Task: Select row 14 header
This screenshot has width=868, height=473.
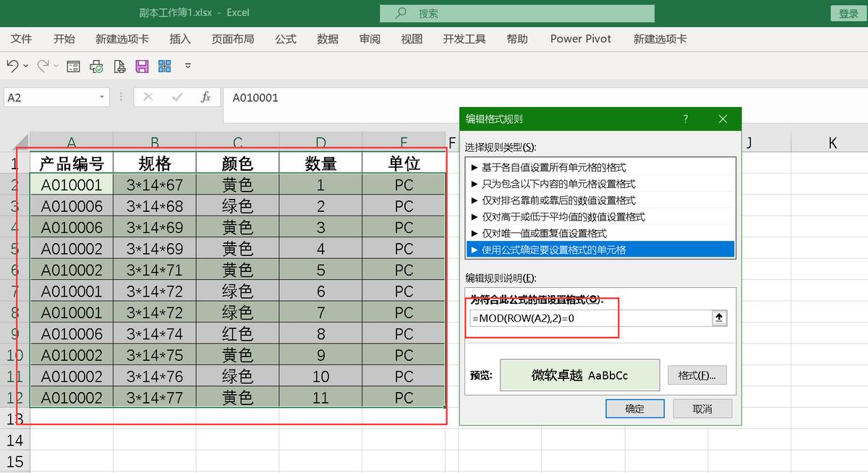Action: pyautogui.click(x=14, y=440)
